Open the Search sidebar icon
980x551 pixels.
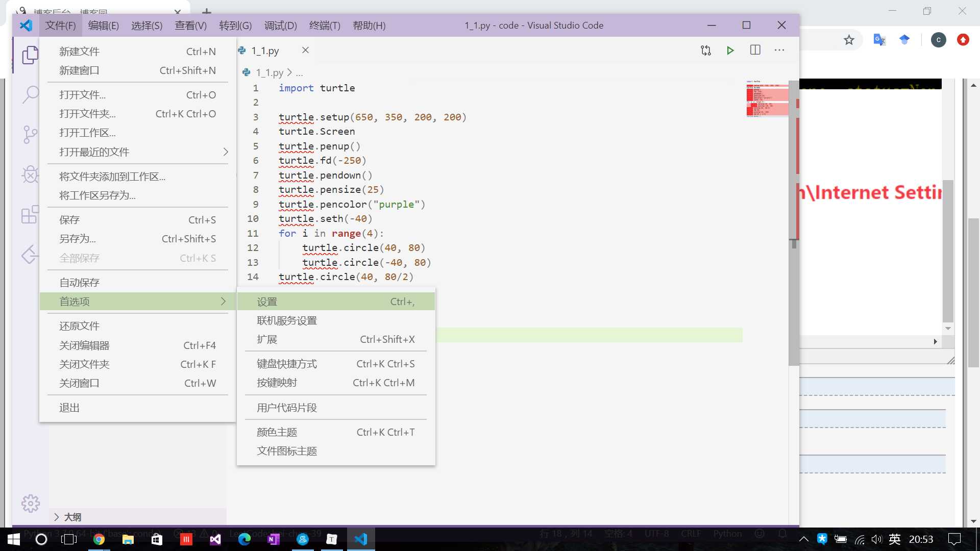click(x=30, y=94)
